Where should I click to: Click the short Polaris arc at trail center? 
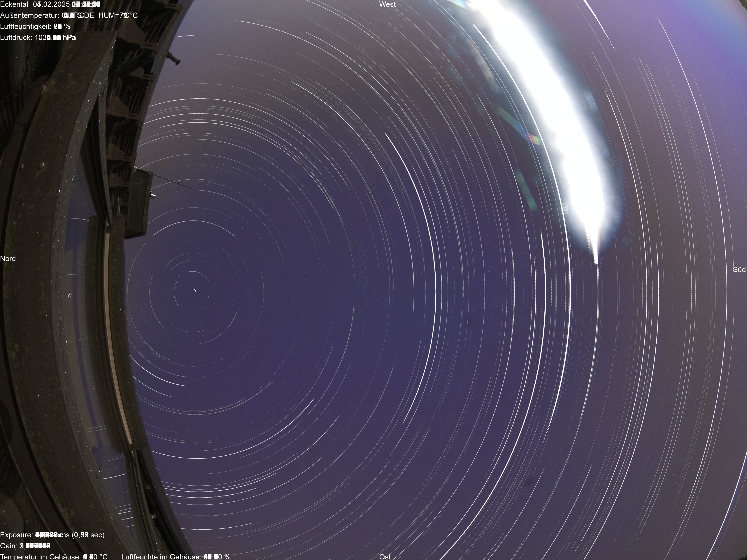click(194, 291)
